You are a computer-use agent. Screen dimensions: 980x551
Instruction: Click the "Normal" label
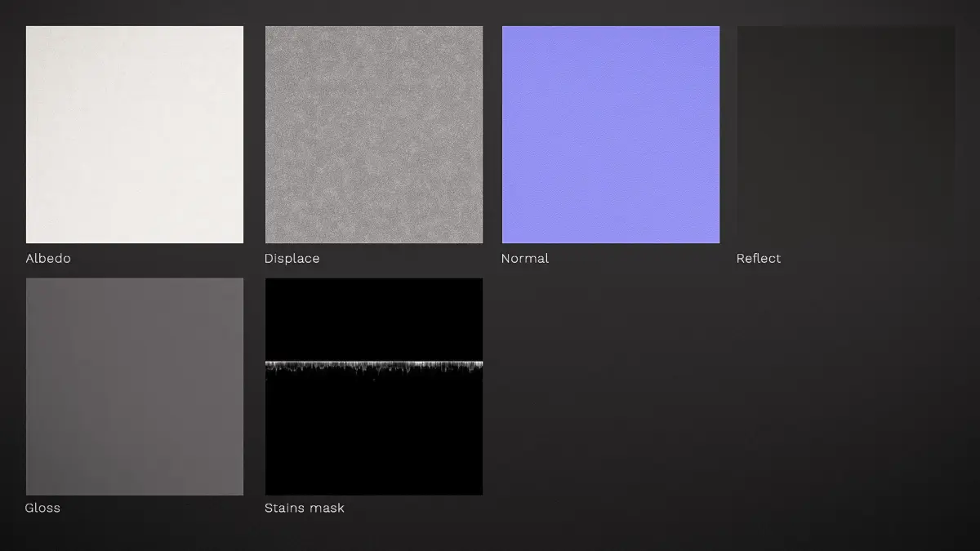pos(524,258)
